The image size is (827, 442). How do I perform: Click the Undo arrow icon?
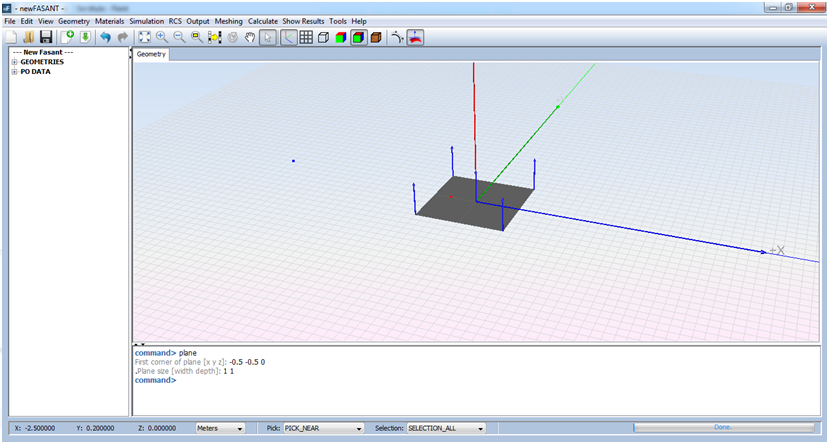coord(105,37)
